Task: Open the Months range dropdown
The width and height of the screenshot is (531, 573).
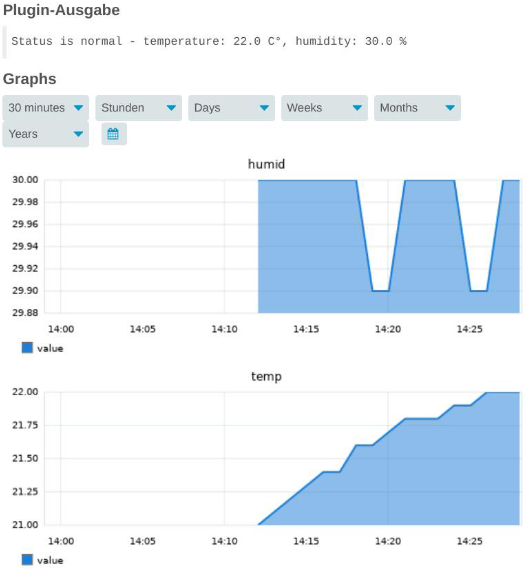Action: coord(417,108)
